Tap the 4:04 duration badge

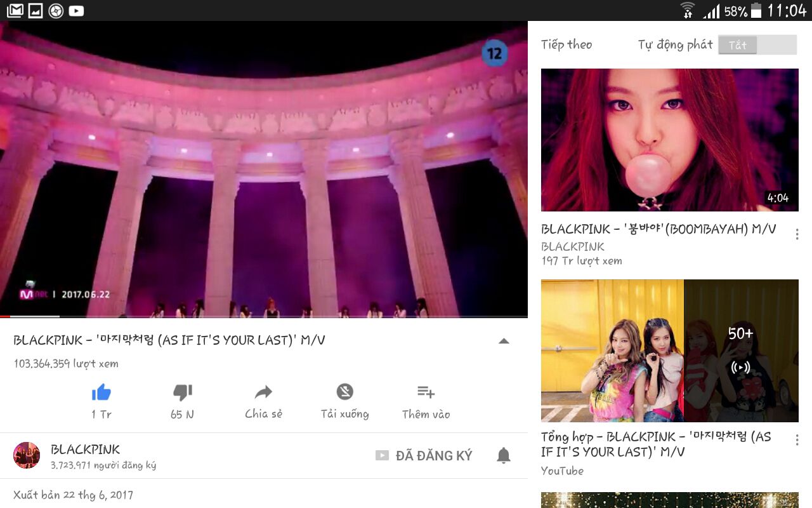tap(778, 197)
